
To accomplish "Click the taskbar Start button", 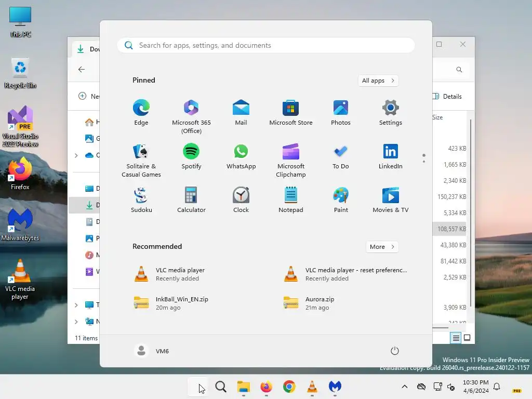I will pos(197,387).
